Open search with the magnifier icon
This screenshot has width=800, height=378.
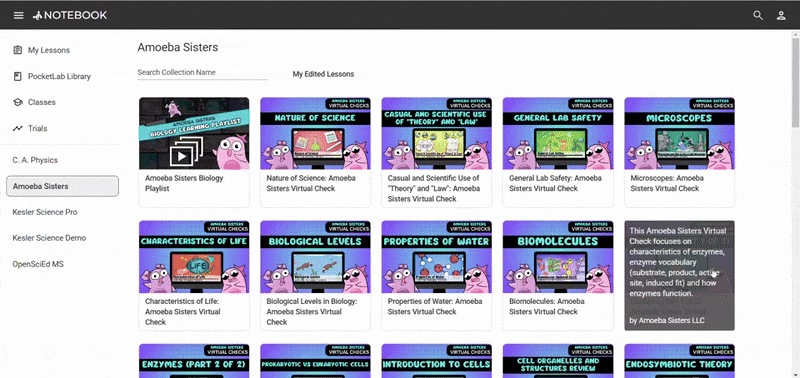point(758,15)
